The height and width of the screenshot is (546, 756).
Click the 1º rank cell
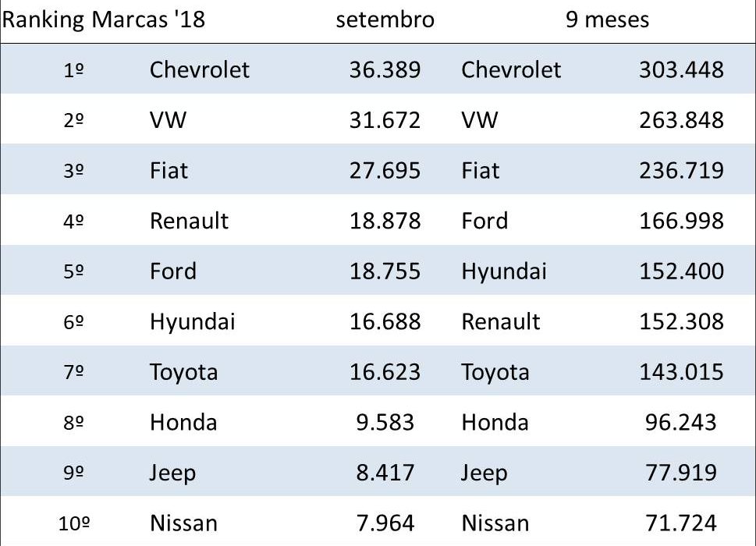click(x=74, y=70)
